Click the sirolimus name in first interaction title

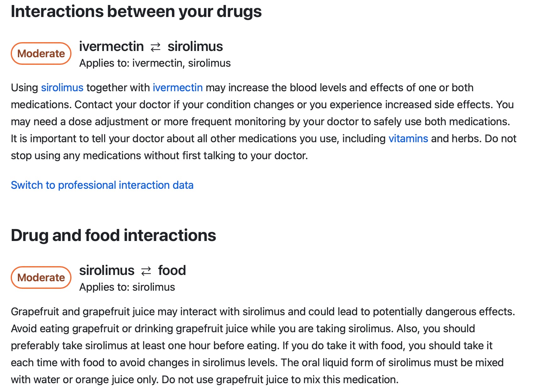(x=195, y=46)
